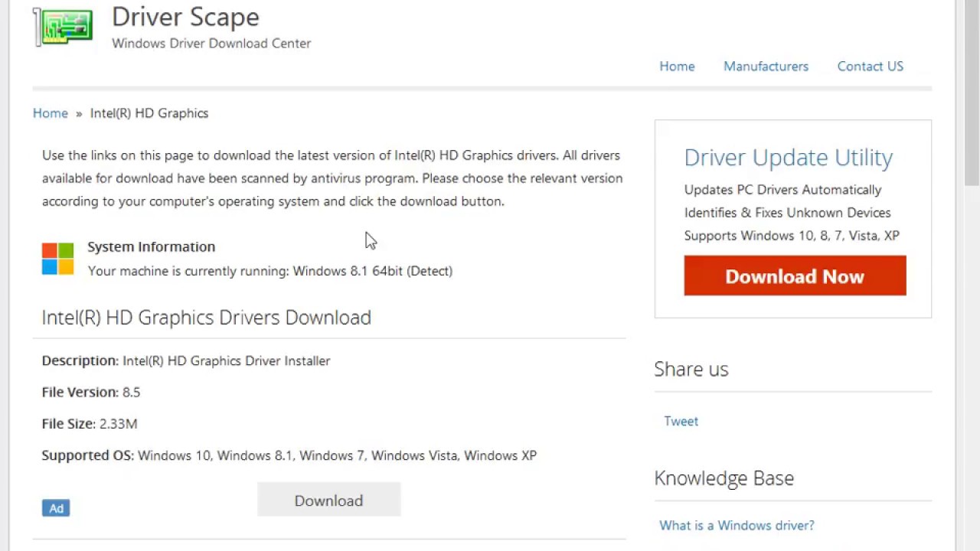
Task: Open the Manufacturers navigation menu item
Action: pos(766,67)
